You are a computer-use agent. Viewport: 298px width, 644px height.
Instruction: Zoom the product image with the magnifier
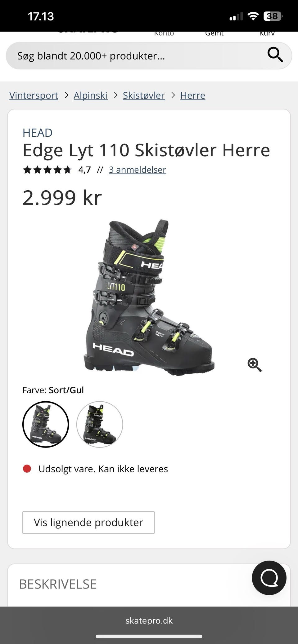(x=255, y=365)
